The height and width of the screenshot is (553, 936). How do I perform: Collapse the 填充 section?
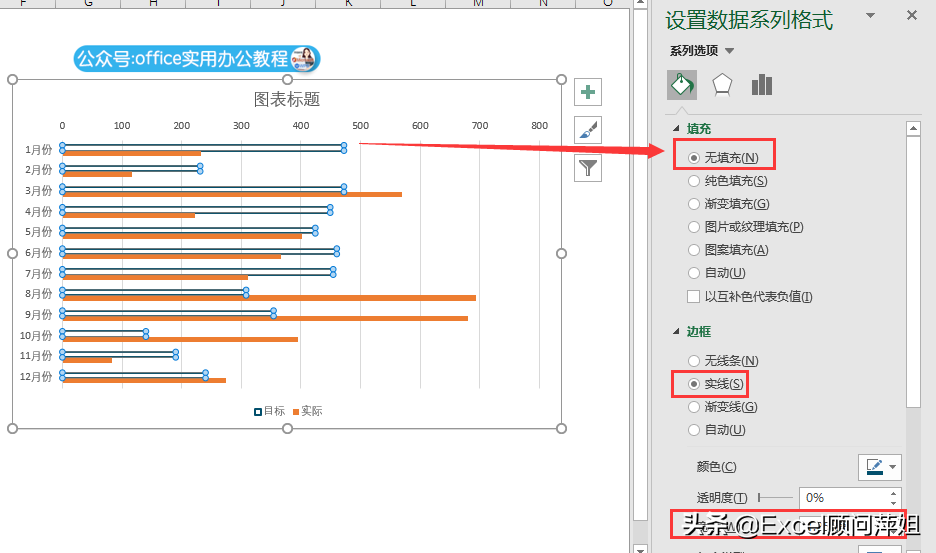tap(676, 128)
